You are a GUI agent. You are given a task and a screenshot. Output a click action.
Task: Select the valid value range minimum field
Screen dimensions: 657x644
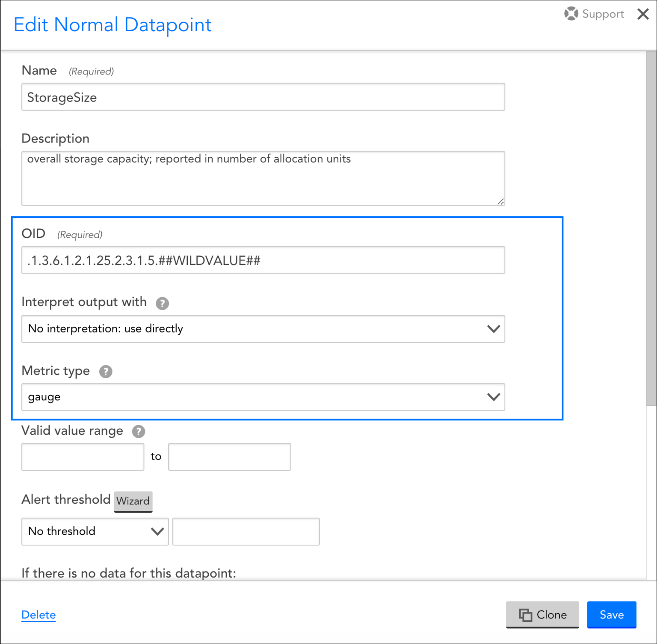coord(83,457)
